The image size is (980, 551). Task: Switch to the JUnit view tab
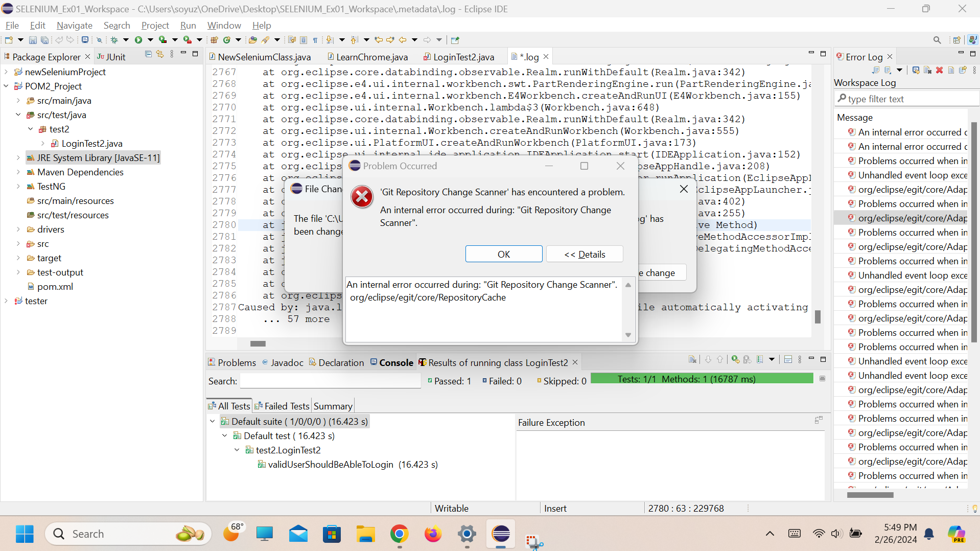click(x=111, y=57)
